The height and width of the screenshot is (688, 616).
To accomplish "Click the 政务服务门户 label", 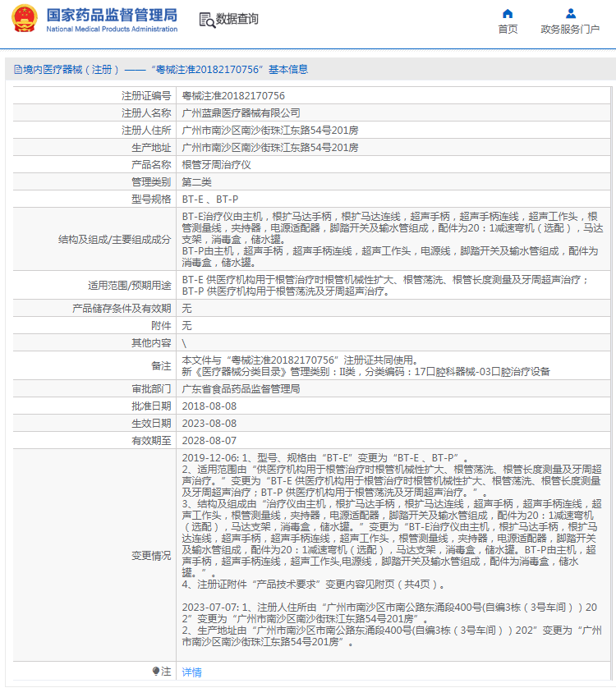I will click(x=570, y=30).
